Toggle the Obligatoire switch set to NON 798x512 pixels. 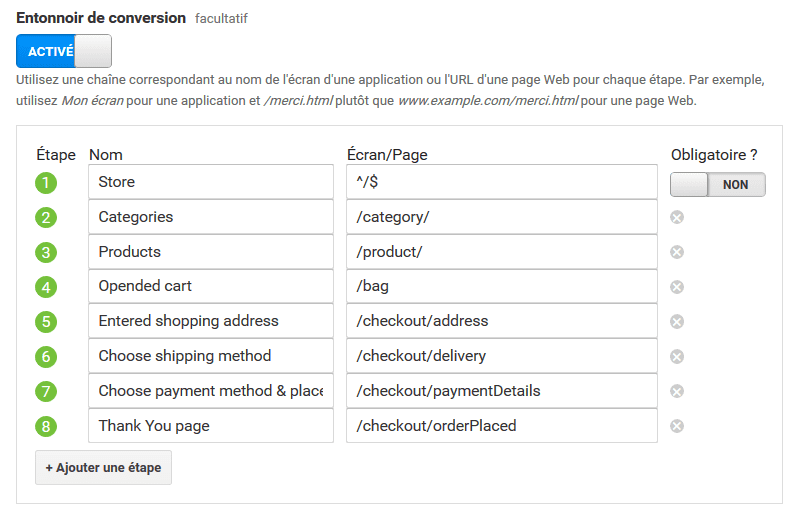717,185
